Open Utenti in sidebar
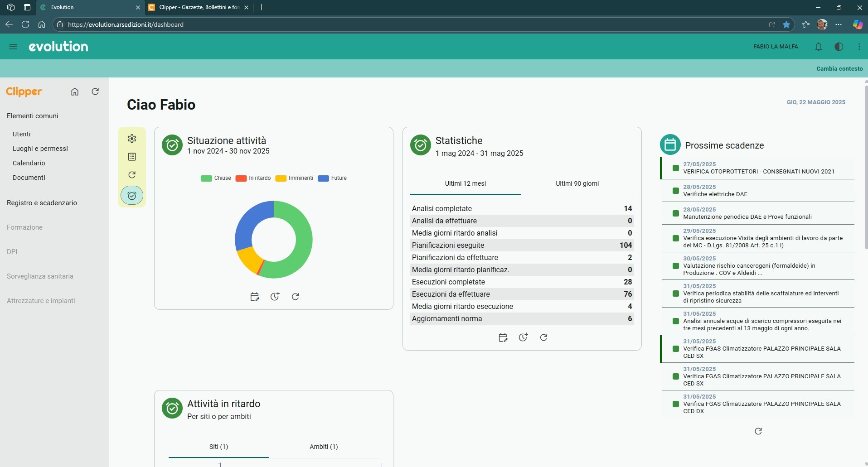This screenshot has width=868, height=467. (22, 134)
